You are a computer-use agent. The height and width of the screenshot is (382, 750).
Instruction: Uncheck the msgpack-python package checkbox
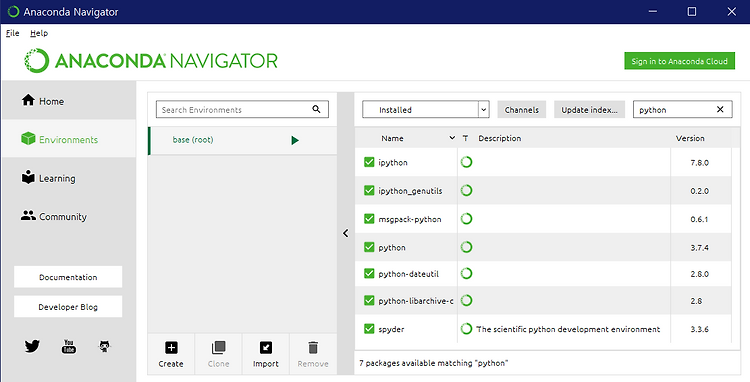pos(369,218)
